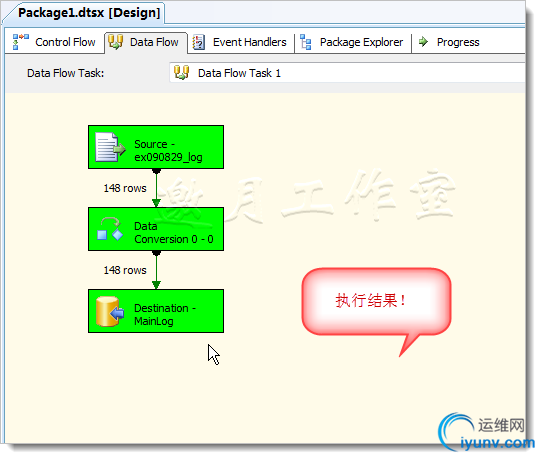Click the Control Flow tab icon
This screenshot has width=541, height=459.
(21, 42)
